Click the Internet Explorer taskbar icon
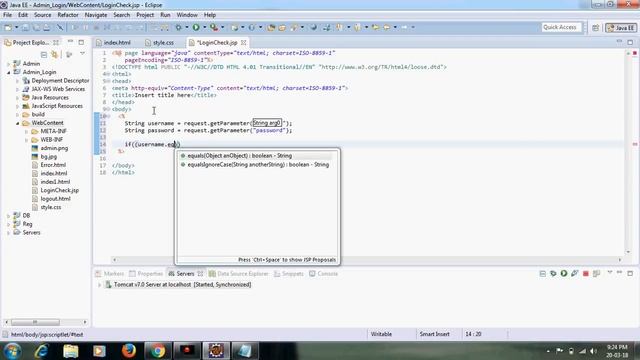The height and width of the screenshot is (360, 640). point(42,351)
